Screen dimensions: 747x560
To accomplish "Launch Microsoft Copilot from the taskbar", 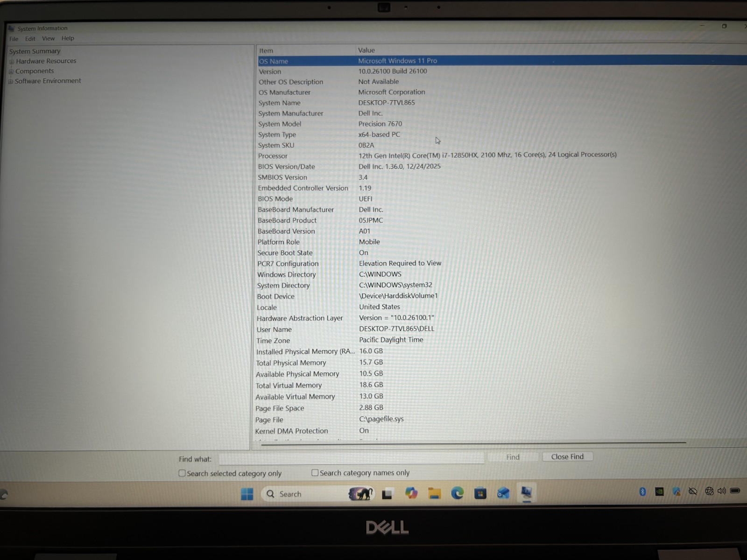I will tap(411, 493).
